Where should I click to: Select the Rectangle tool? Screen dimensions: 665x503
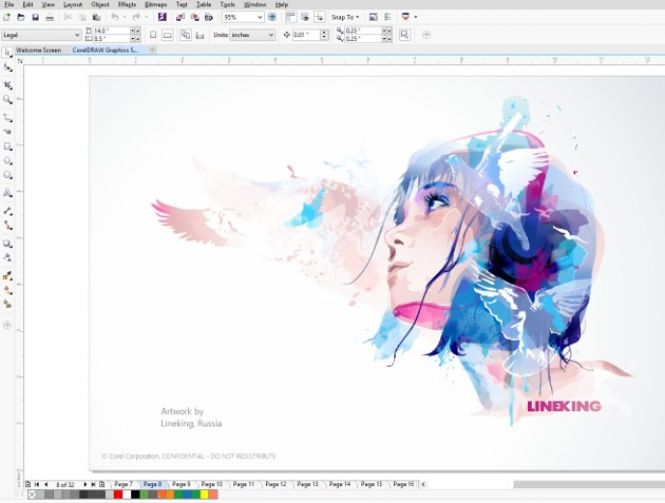coord(8,147)
